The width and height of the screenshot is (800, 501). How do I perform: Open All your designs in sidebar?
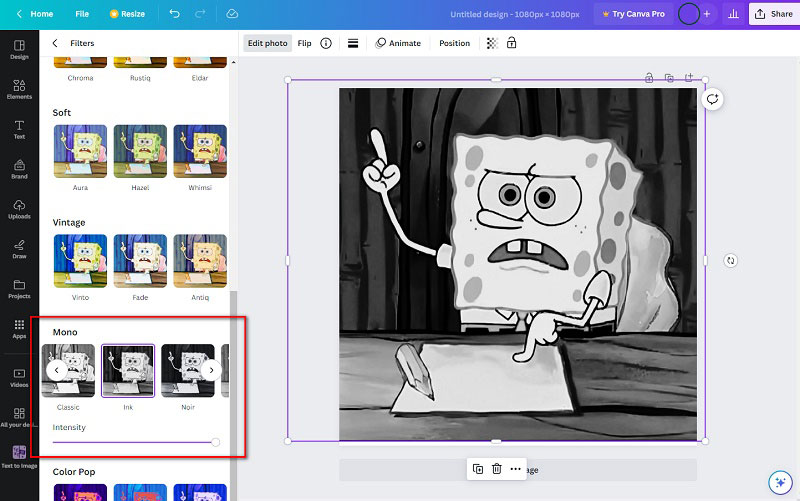[19, 417]
